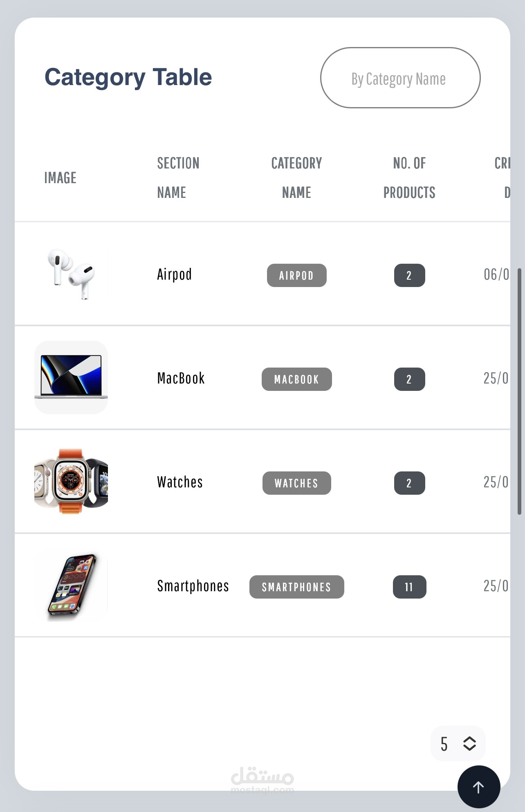Select the MacBook section name text
This screenshot has height=812, width=525.
pyautogui.click(x=181, y=378)
